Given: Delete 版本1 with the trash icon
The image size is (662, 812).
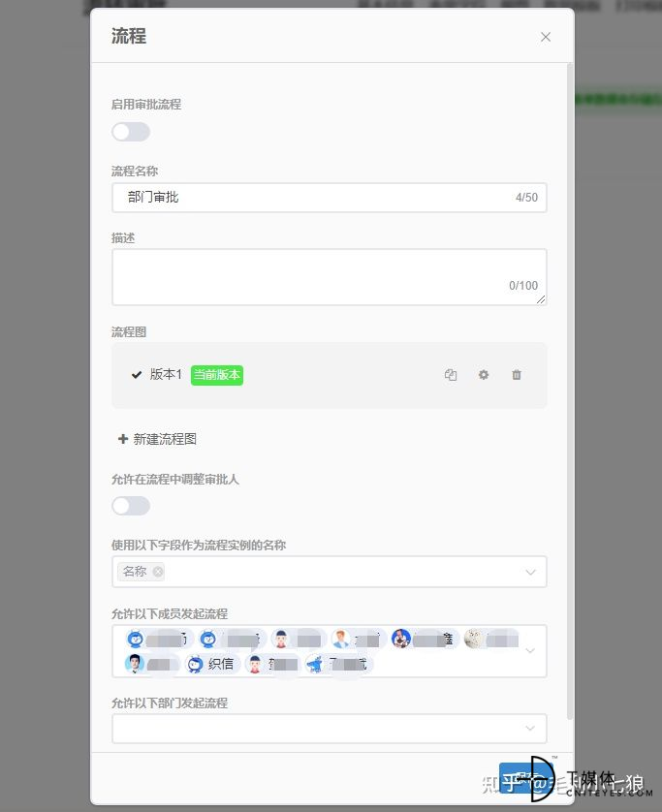Looking at the screenshot, I should [517, 374].
